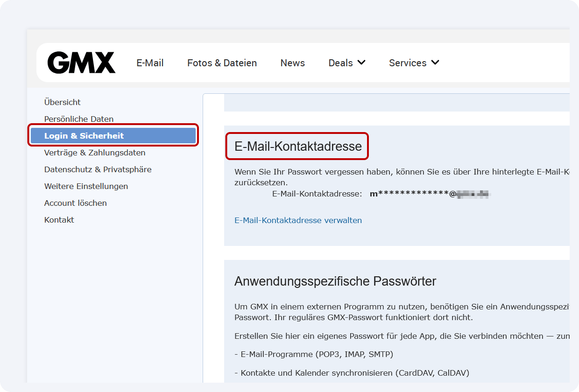579x392 pixels.
Task: Click the E-Mail-Programme (POP3, IMAP, SMTP) line
Action: click(314, 354)
